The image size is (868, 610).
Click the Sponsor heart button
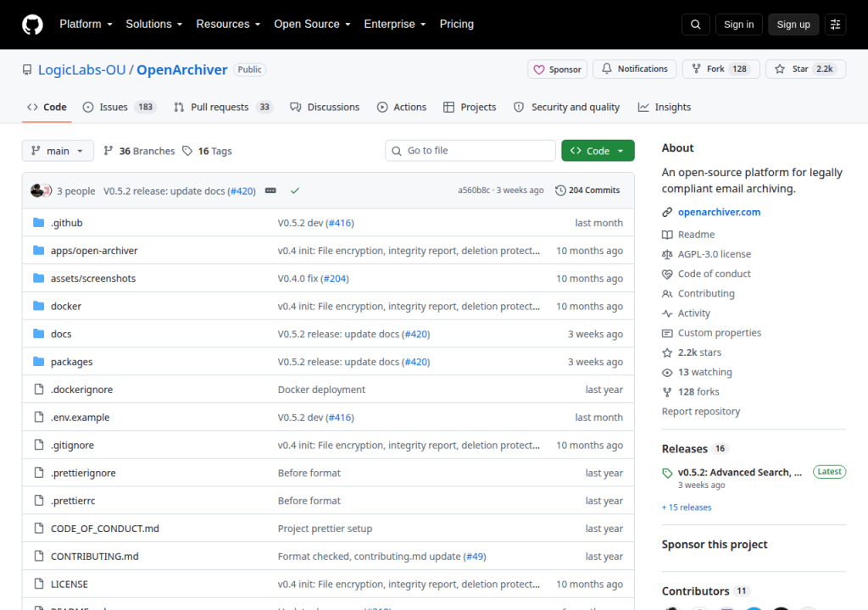[x=557, y=69]
